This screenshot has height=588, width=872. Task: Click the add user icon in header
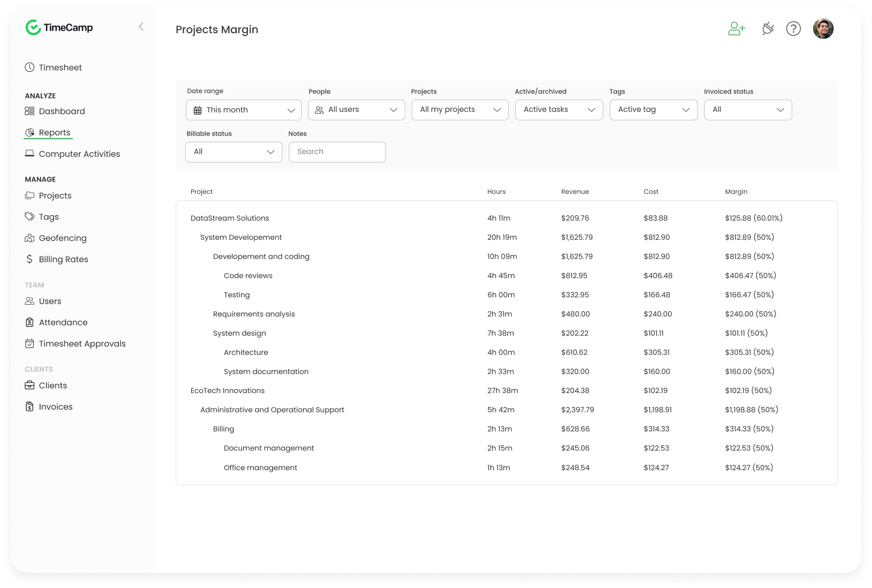(x=736, y=29)
